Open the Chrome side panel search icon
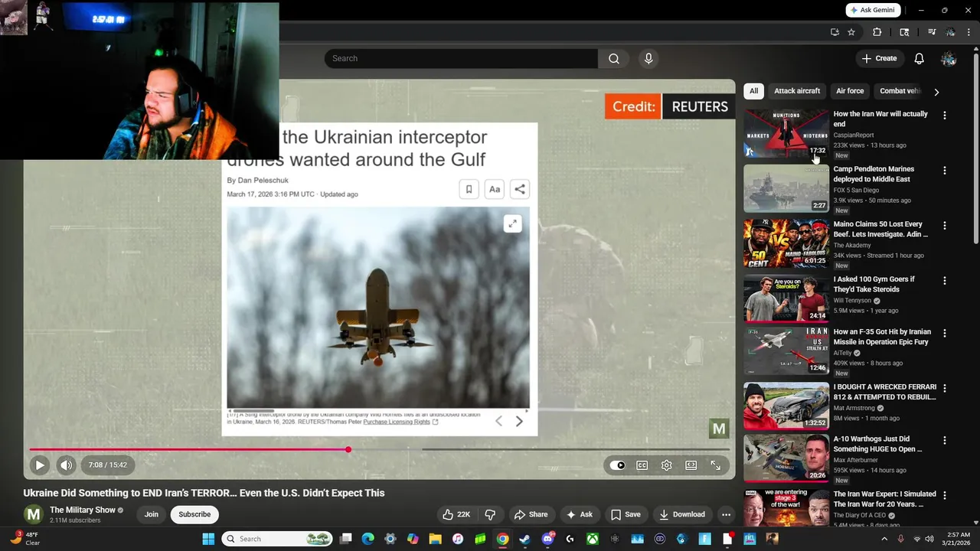The width and height of the screenshot is (980, 551). pos(904,32)
